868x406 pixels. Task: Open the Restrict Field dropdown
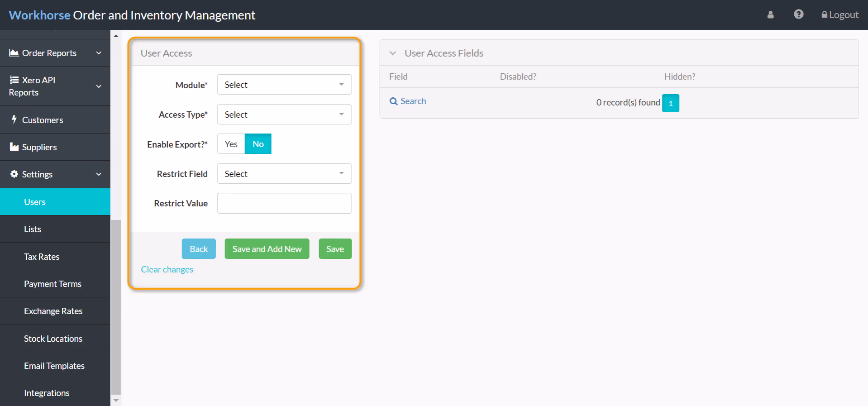coord(284,174)
